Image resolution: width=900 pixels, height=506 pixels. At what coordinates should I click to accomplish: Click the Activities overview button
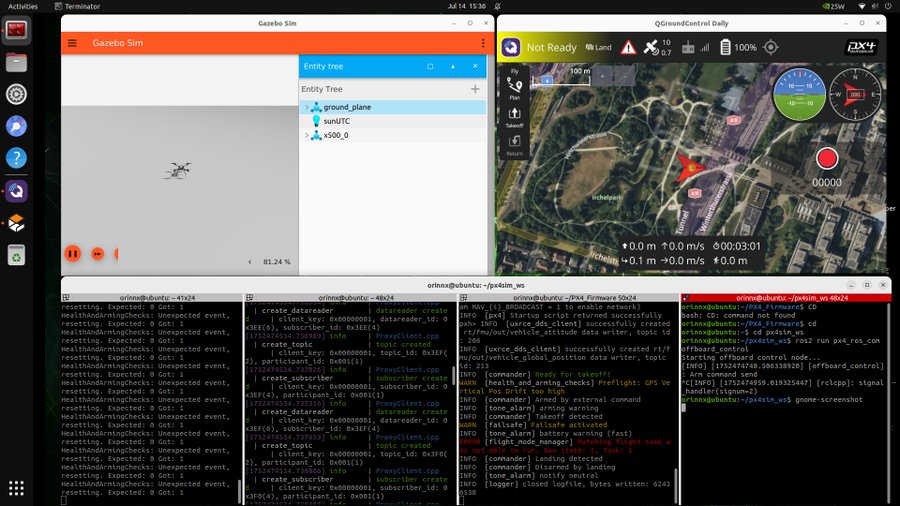23,6
